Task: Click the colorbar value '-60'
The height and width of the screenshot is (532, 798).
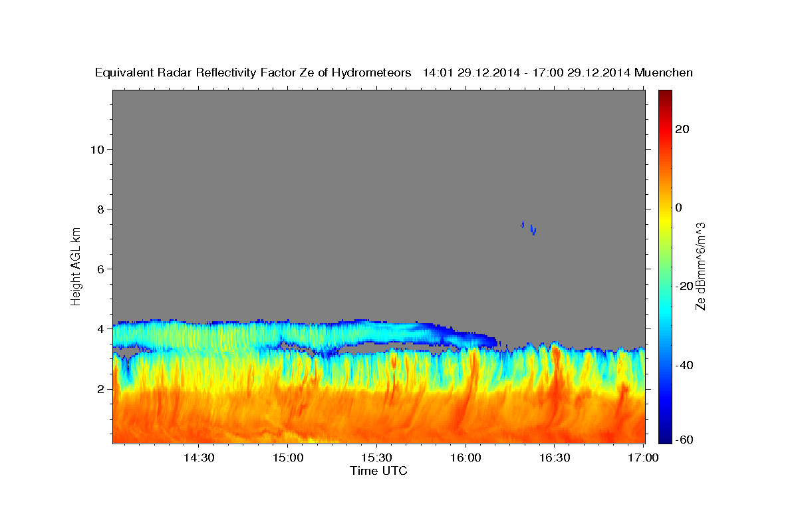Action: [x=685, y=440]
